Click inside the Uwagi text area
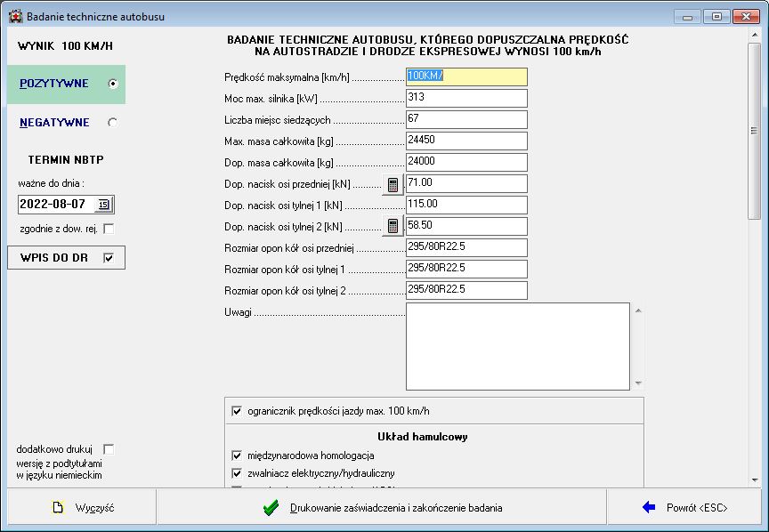Viewport: 769px width, 532px height. click(516, 346)
